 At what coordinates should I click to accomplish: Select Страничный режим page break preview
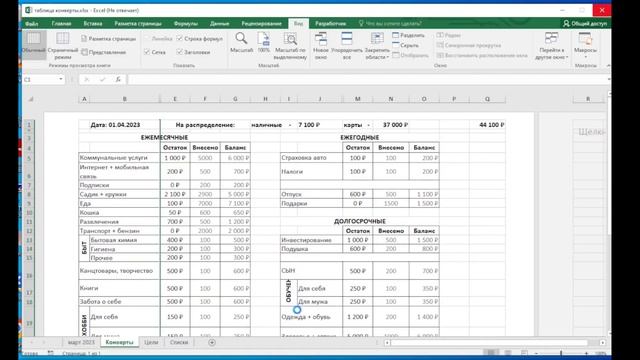coord(62,45)
